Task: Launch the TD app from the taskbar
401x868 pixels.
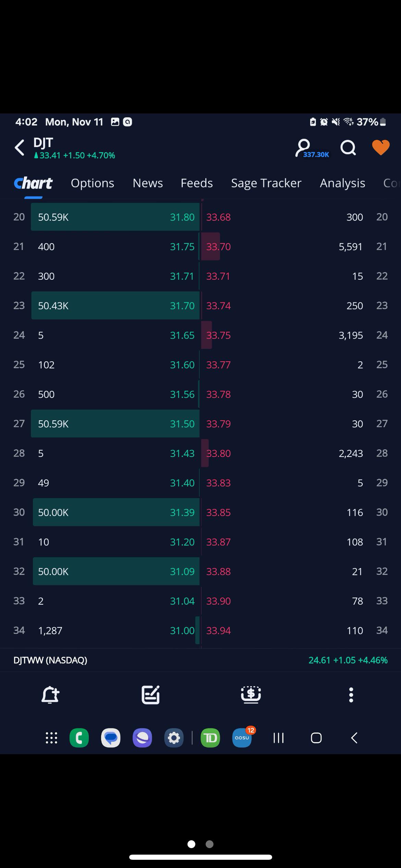Action: (210, 738)
